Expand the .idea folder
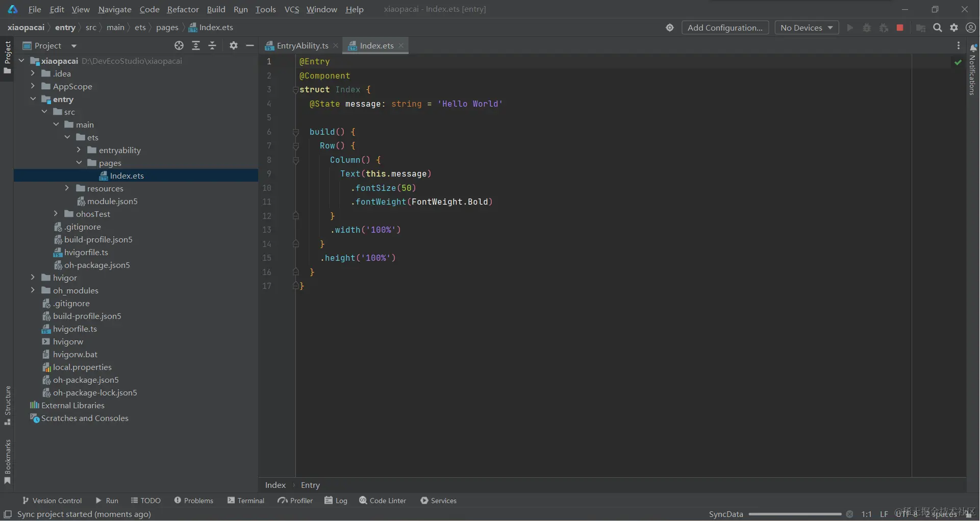 pos(33,73)
